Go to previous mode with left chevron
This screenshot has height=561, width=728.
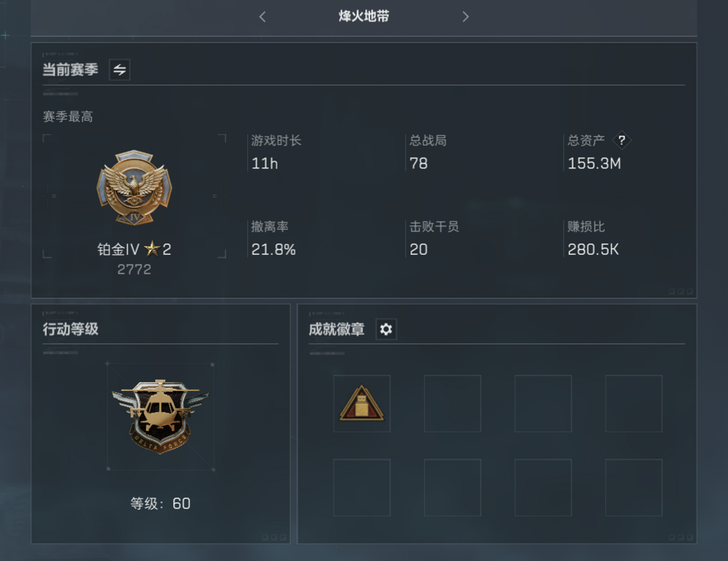[263, 17]
